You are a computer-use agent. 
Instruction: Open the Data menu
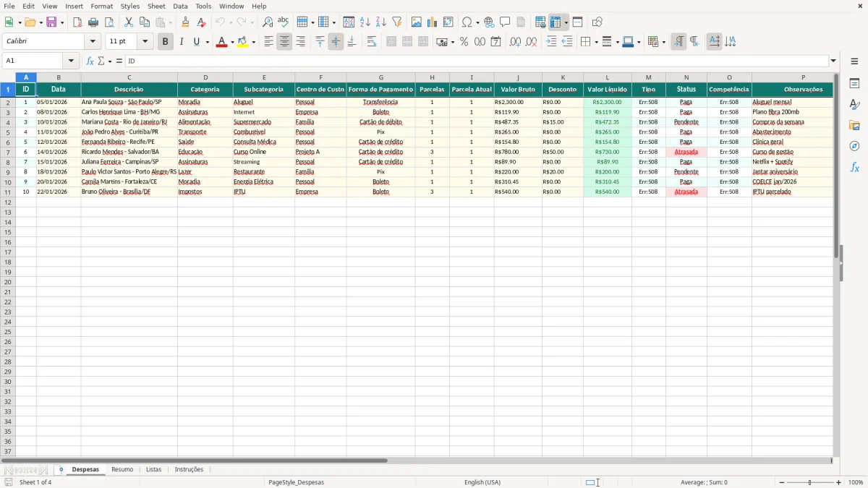tap(180, 6)
